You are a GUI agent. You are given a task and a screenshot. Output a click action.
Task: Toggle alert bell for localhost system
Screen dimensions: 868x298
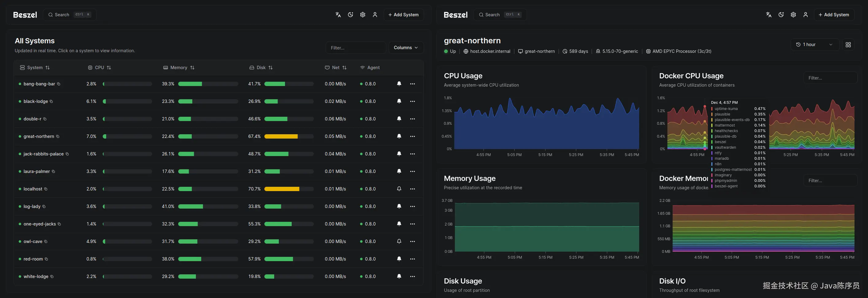(x=399, y=189)
